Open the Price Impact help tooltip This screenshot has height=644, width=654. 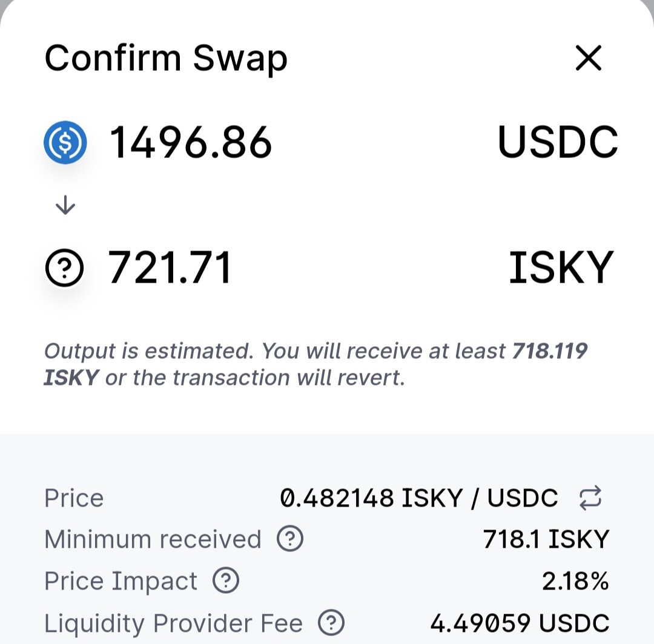click(x=226, y=580)
